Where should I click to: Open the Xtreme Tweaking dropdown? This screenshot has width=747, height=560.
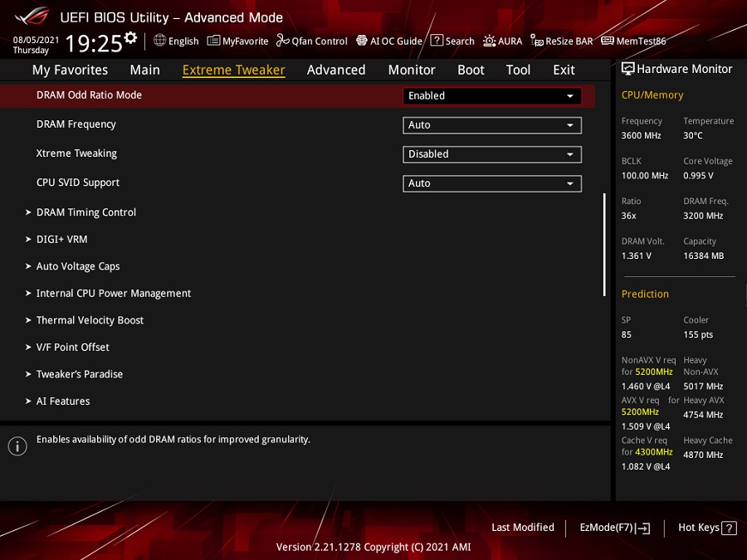492,154
